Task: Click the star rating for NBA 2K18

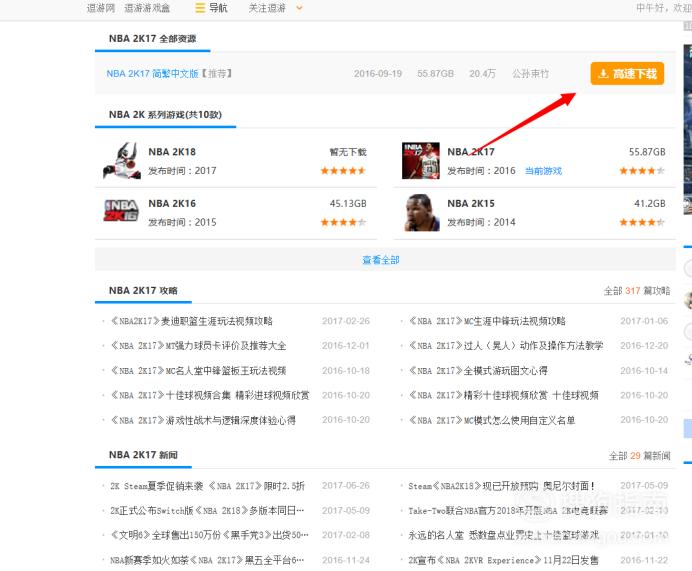Action: (x=343, y=171)
